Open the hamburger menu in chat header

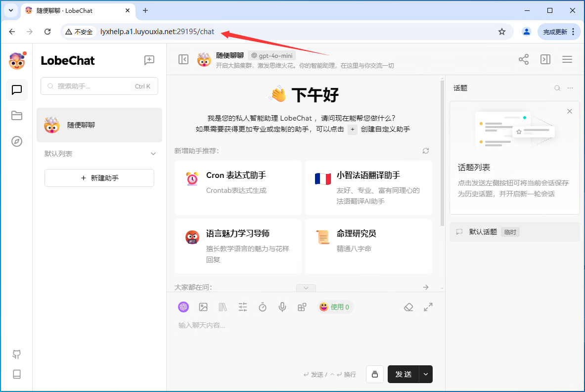click(x=567, y=59)
